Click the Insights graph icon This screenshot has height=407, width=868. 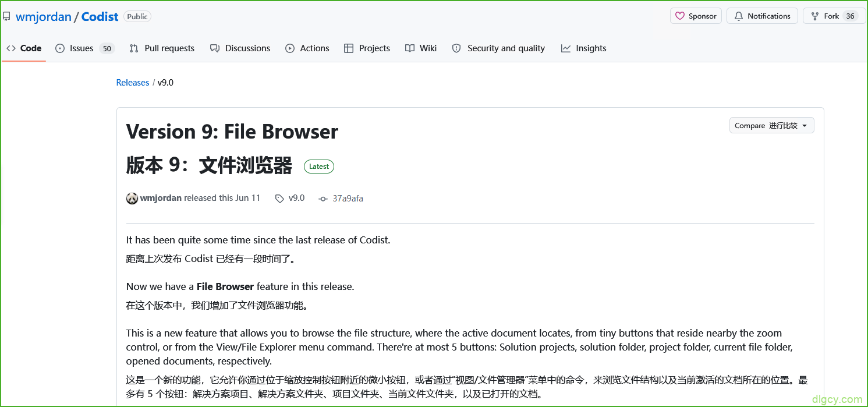point(566,48)
